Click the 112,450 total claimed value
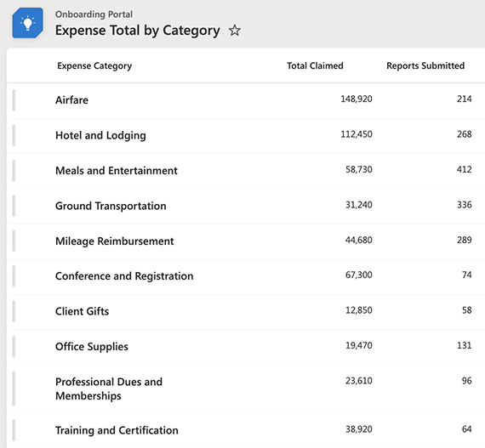The height and width of the screenshot is (448, 485). tap(357, 134)
